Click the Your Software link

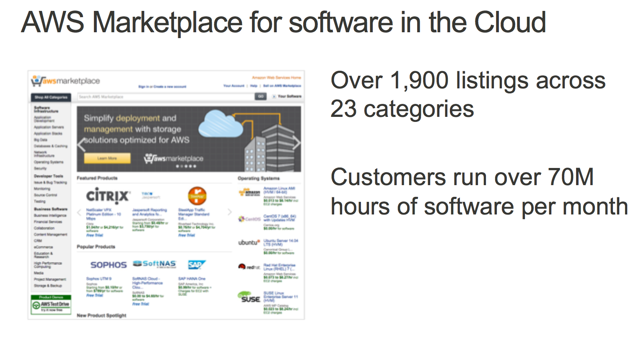click(289, 97)
